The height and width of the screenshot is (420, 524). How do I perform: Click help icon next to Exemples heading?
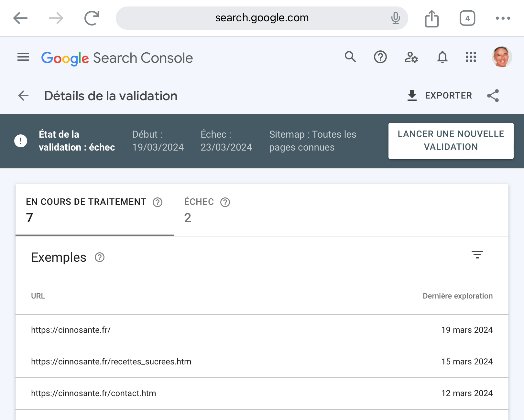coord(100,257)
